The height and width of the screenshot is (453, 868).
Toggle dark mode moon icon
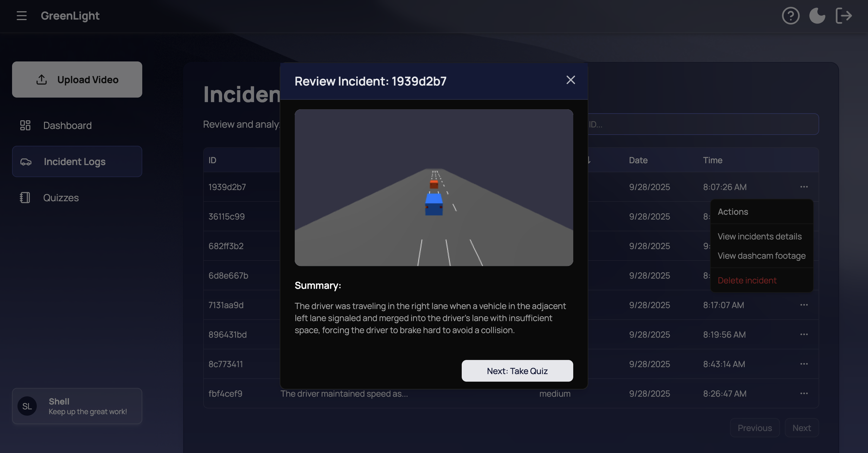coord(817,16)
